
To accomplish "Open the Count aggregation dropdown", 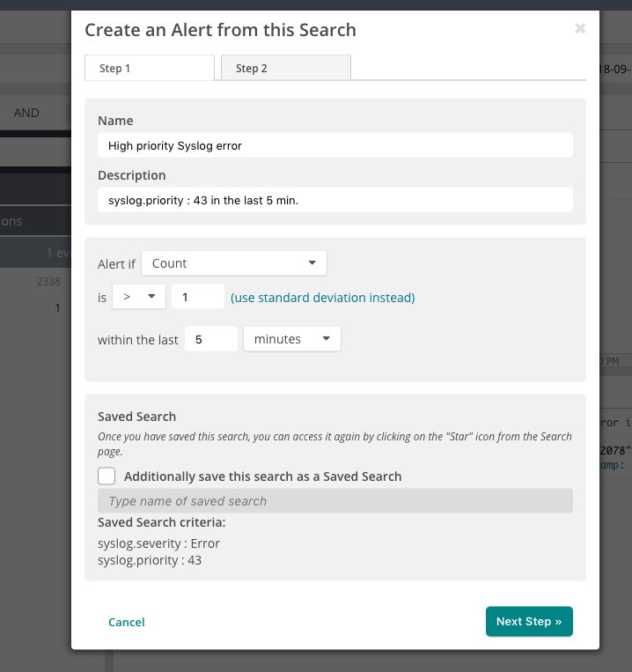I will (x=233, y=263).
